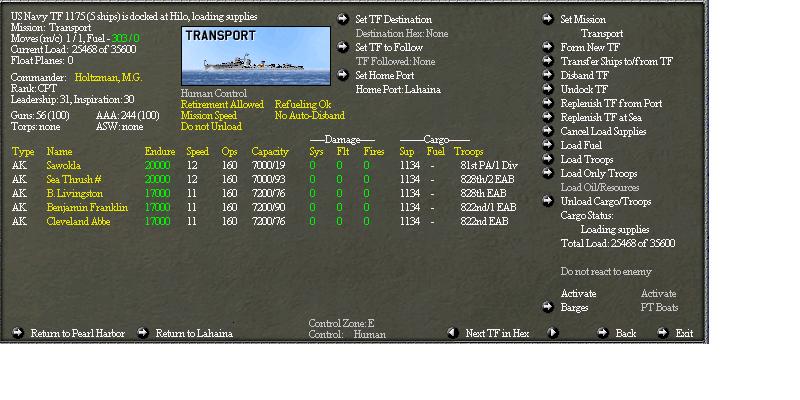The height and width of the screenshot is (400, 800).
Task: Sort ships by Endure column header
Action: point(160,152)
